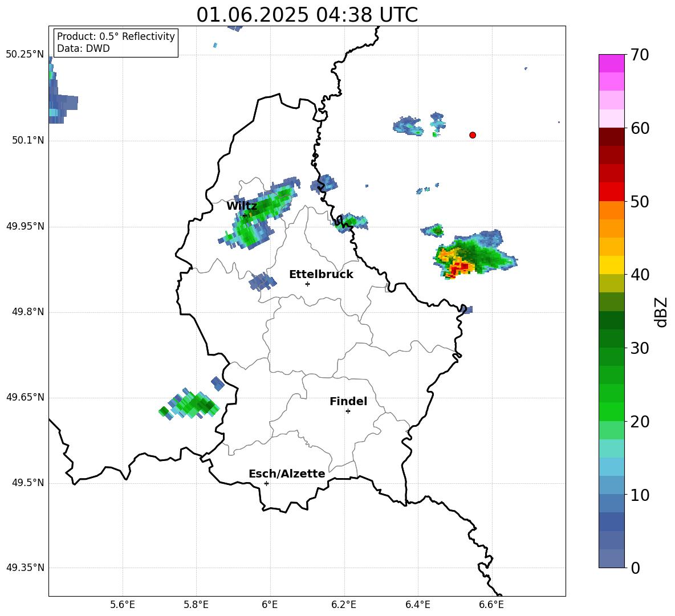Click the 20 tick on the colorbar
This screenshot has height=616, width=675.
point(639,422)
